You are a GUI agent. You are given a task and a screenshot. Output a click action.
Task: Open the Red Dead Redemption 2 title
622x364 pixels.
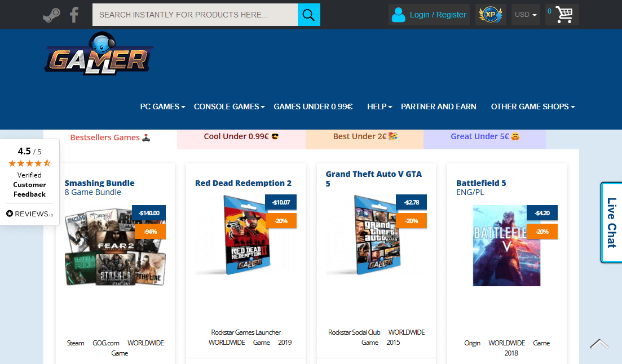point(243,183)
